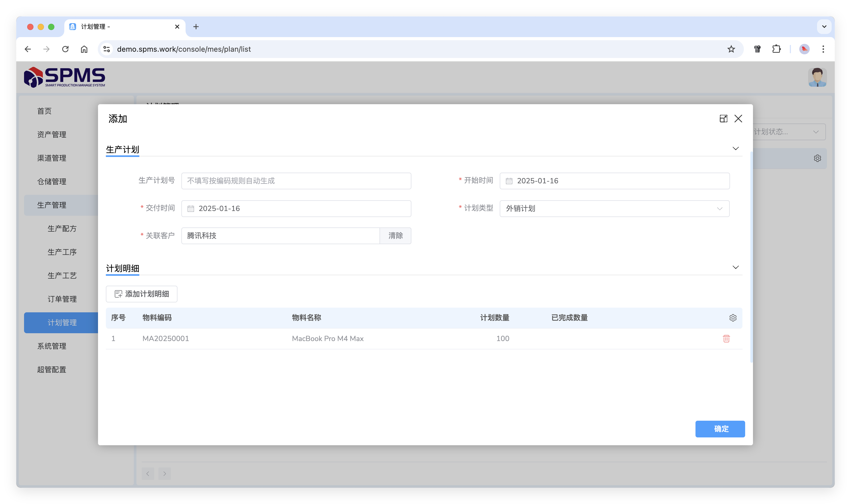Click the 开始时间 date field
Viewport: 851px width, 504px height.
point(614,181)
